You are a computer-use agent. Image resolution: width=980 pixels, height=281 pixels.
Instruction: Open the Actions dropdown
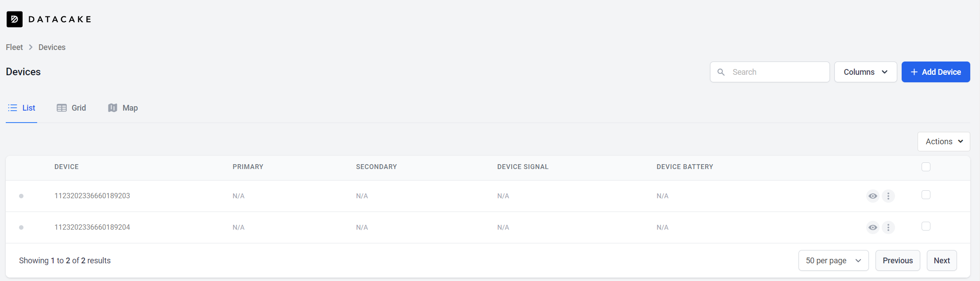pos(943,142)
